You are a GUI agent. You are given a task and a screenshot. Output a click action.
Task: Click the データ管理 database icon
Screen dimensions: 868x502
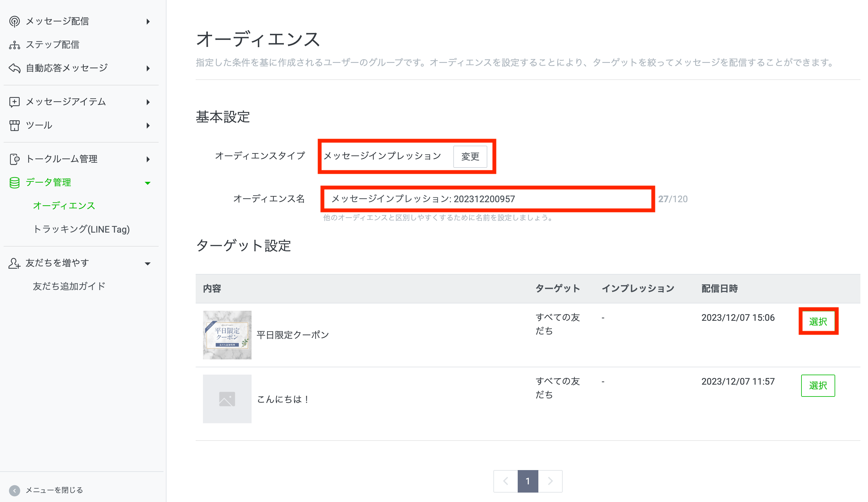[x=14, y=182]
